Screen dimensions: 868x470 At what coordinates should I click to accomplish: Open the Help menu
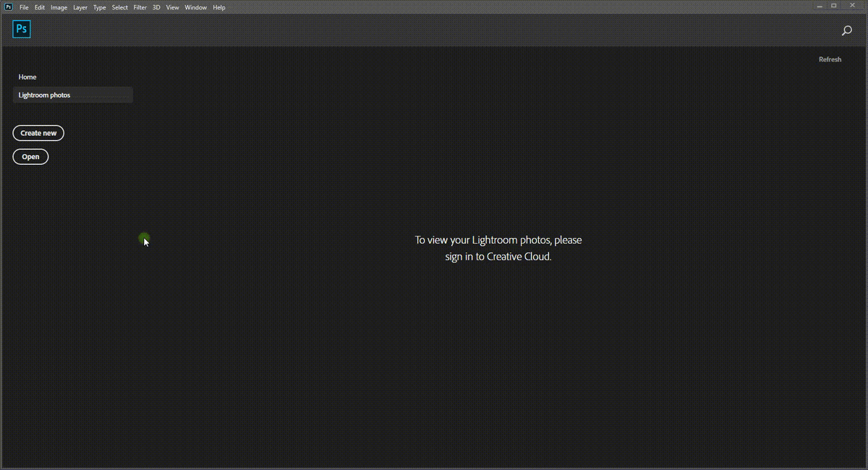219,7
